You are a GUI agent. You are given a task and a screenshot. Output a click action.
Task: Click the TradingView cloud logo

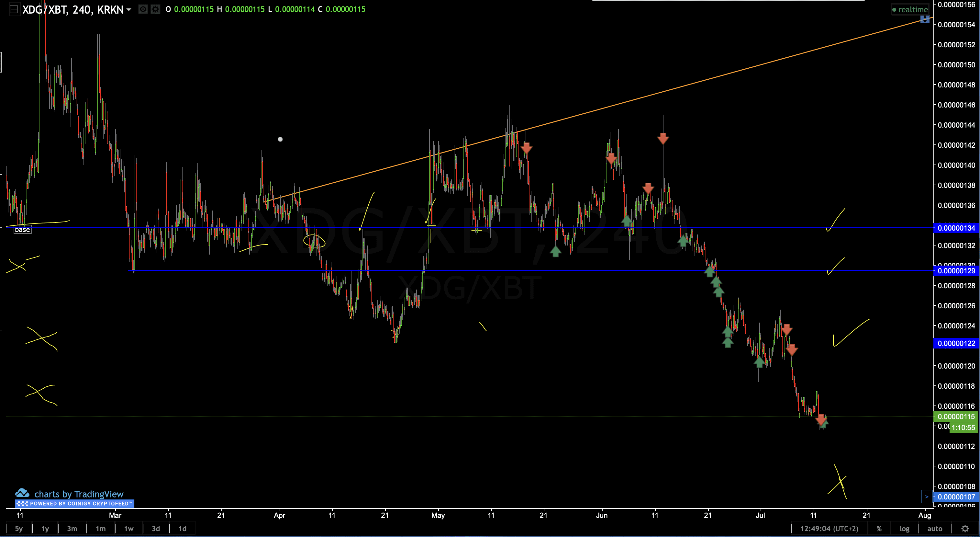(22, 493)
